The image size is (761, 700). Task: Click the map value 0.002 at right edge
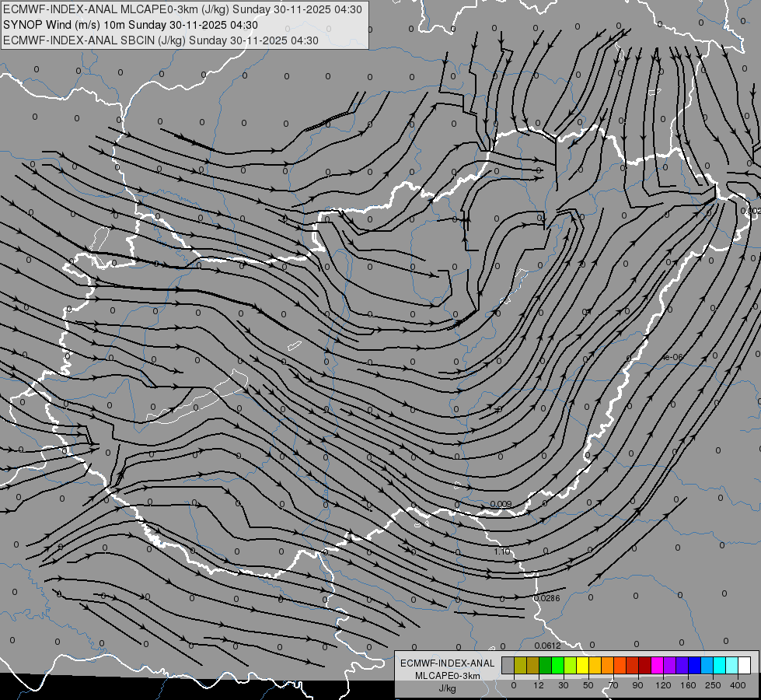pos(750,211)
